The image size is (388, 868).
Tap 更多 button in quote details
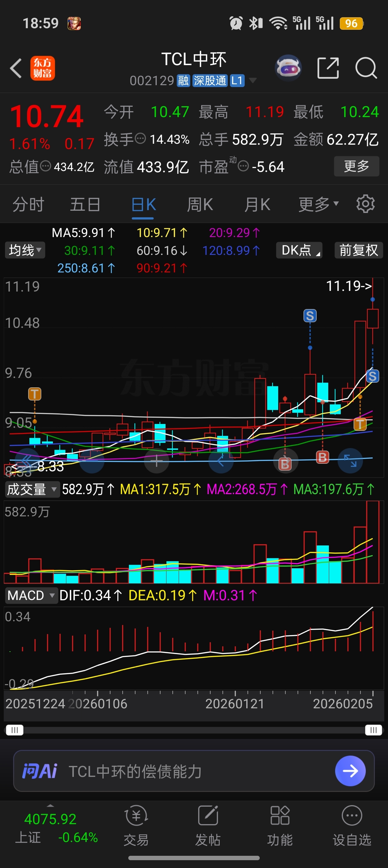point(356,166)
